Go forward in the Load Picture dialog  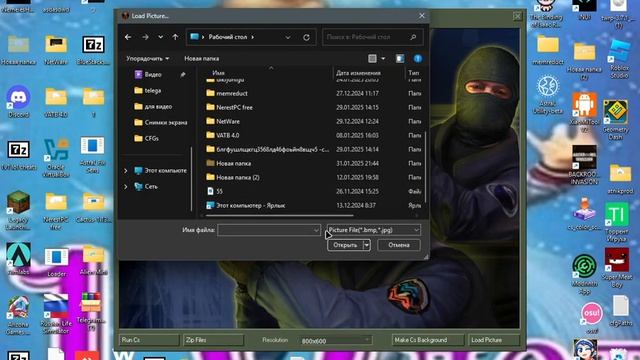[x=145, y=37]
